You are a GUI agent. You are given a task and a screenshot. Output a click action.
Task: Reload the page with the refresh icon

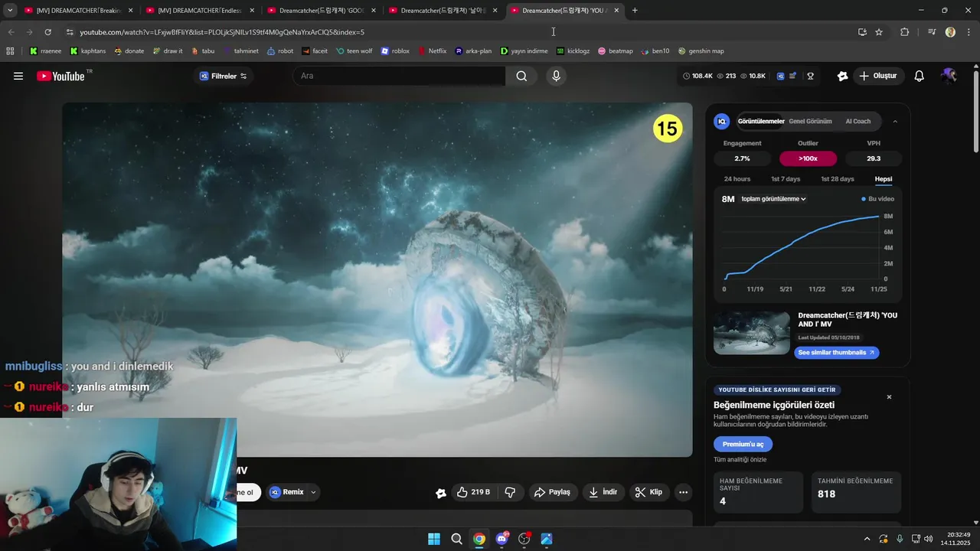[47, 32]
